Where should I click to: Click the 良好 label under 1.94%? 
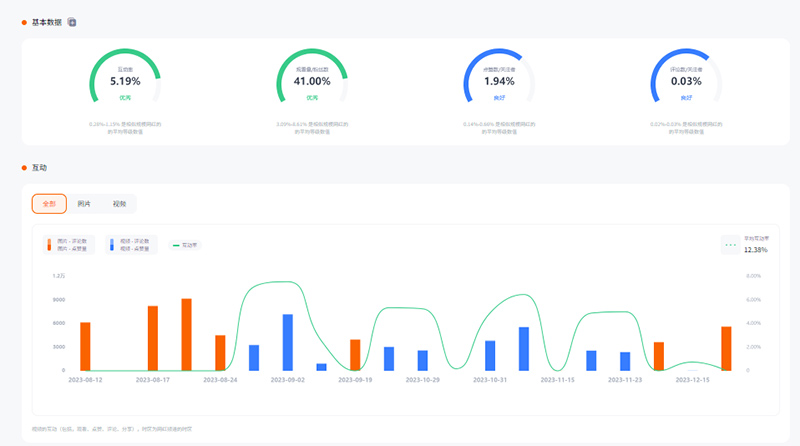(x=499, y=98)
